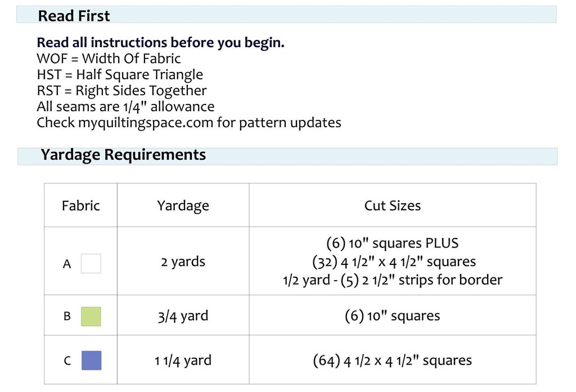
Task: Click the Read First section header
Action: (x=286, y=15)
